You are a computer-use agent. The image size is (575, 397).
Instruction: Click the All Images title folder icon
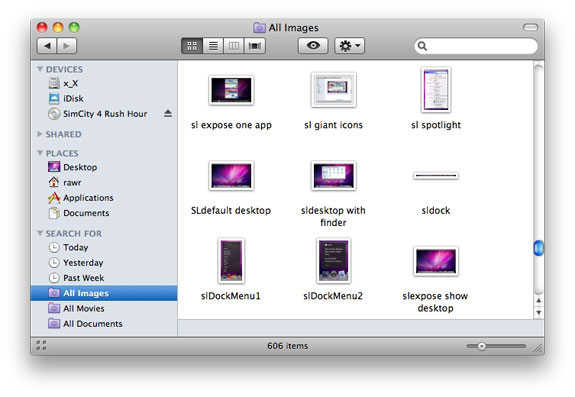[259, 27]
